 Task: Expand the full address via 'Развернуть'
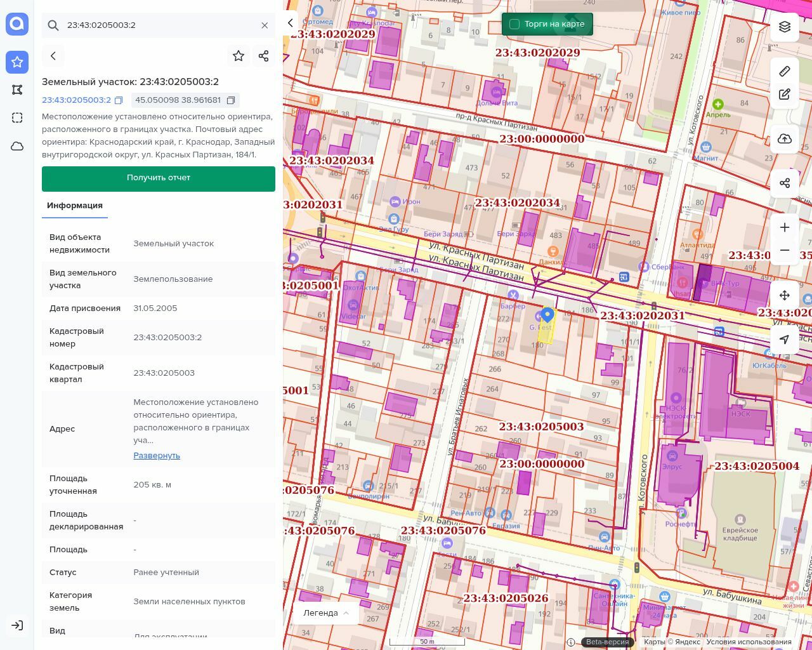pos(157,455)
